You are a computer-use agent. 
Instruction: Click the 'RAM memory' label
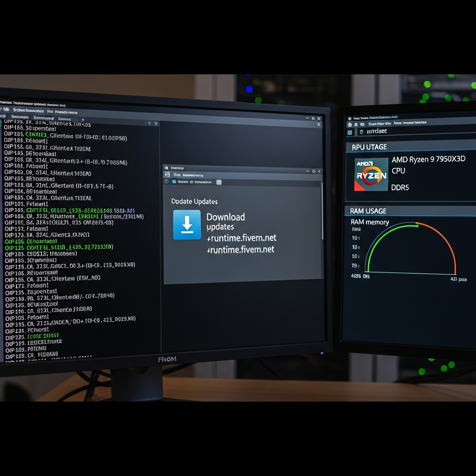[x=370, y=222]
